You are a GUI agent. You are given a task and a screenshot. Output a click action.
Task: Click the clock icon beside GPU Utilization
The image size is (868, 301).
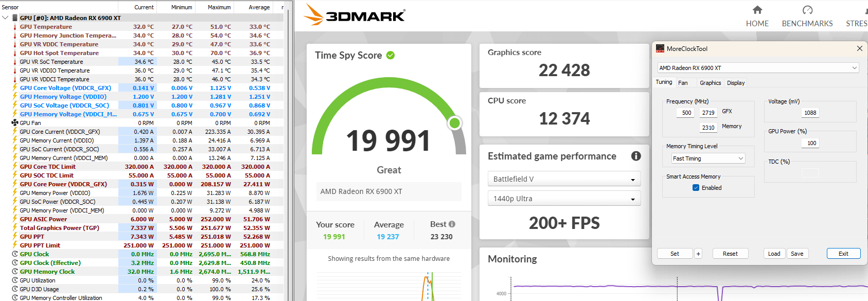point(15,280)
